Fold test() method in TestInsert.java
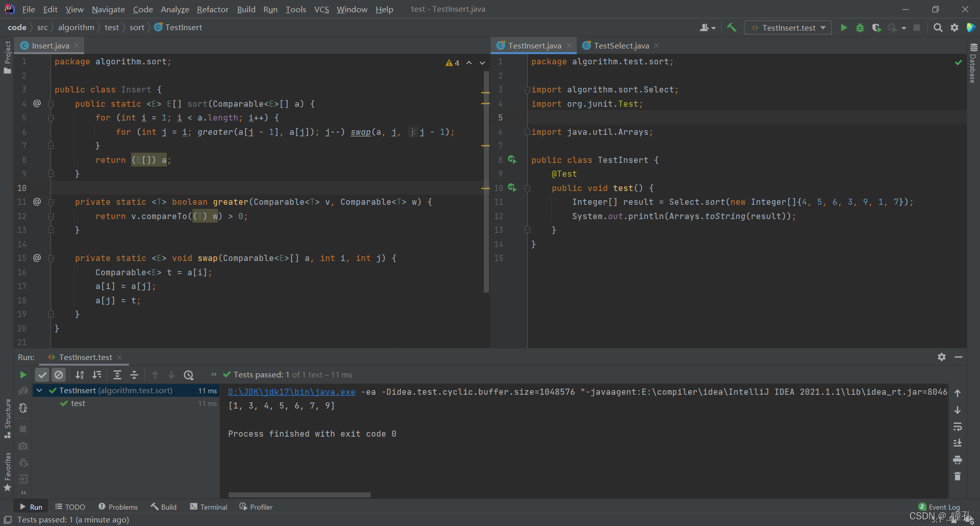 [527, 188]
